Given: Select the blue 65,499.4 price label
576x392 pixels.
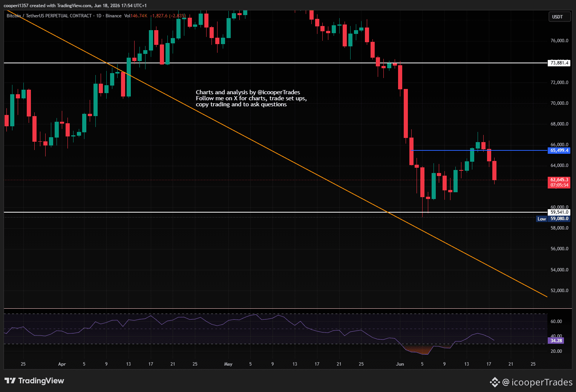Looking at the screenshot, I should 559,150.
